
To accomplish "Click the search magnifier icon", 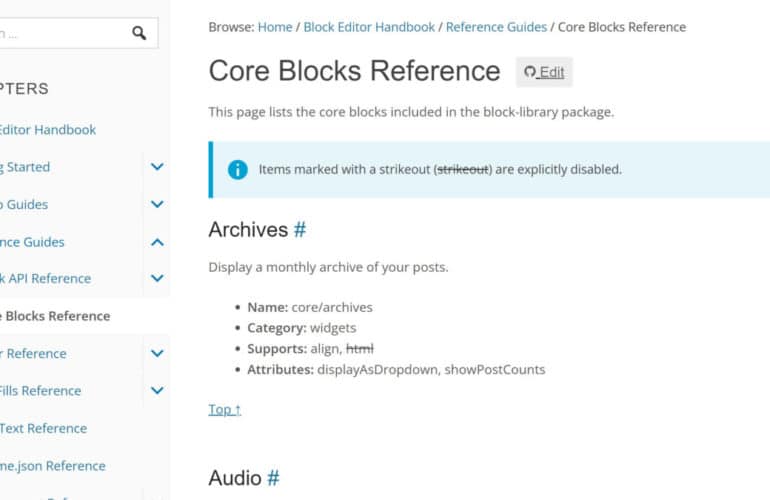I will point(139,33).
